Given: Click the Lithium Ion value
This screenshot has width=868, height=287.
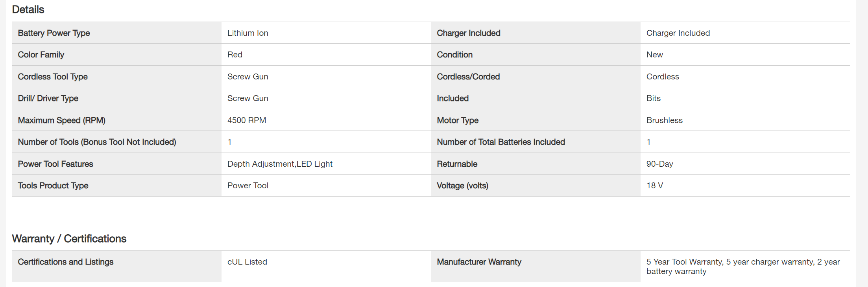Looking at the screenshot, I should [x=247, y=33].
